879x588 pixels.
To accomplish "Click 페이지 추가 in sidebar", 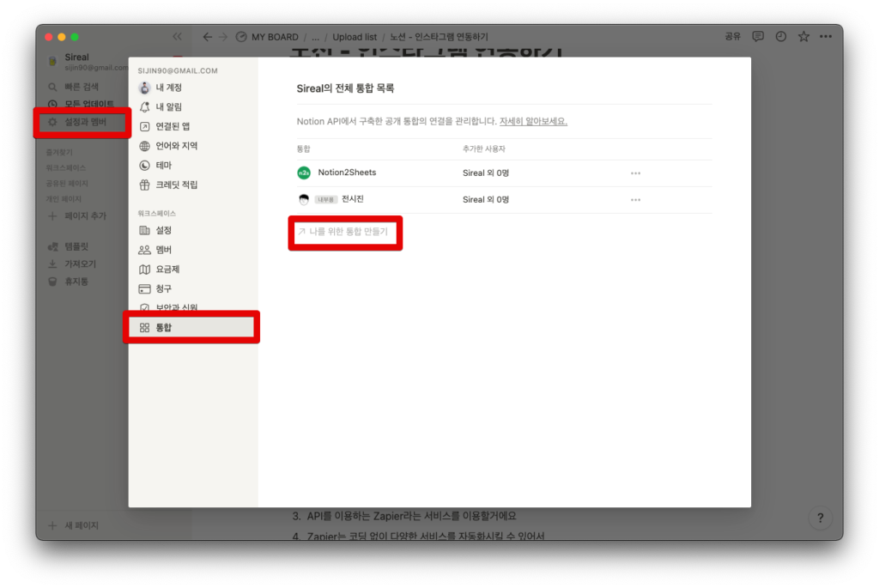I will (x=77, y=215).
